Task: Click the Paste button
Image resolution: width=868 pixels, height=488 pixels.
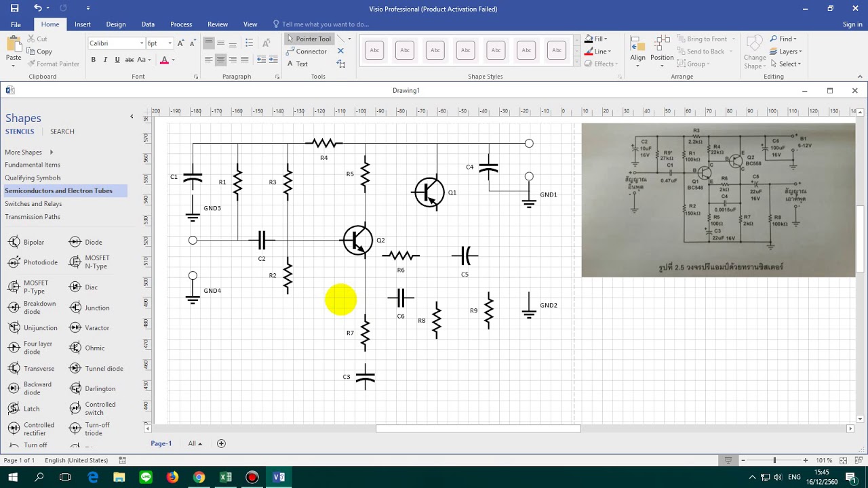Action: (x=14, y=49)
